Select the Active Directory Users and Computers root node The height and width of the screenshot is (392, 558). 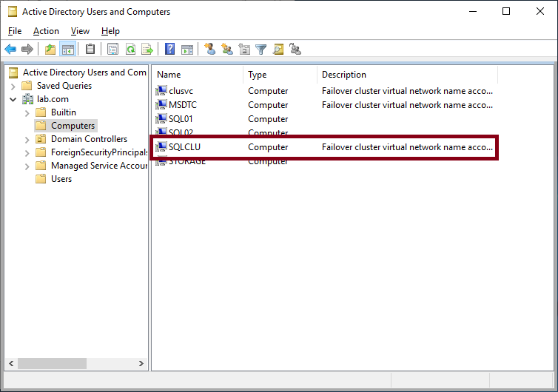coord(84,72)
